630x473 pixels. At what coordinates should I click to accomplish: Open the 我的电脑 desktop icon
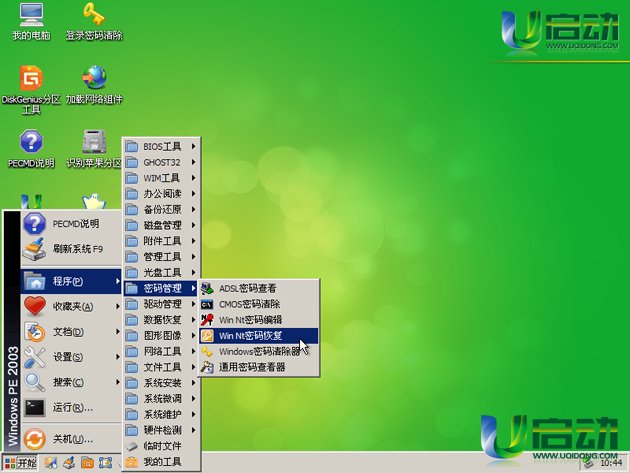[31, 21]
